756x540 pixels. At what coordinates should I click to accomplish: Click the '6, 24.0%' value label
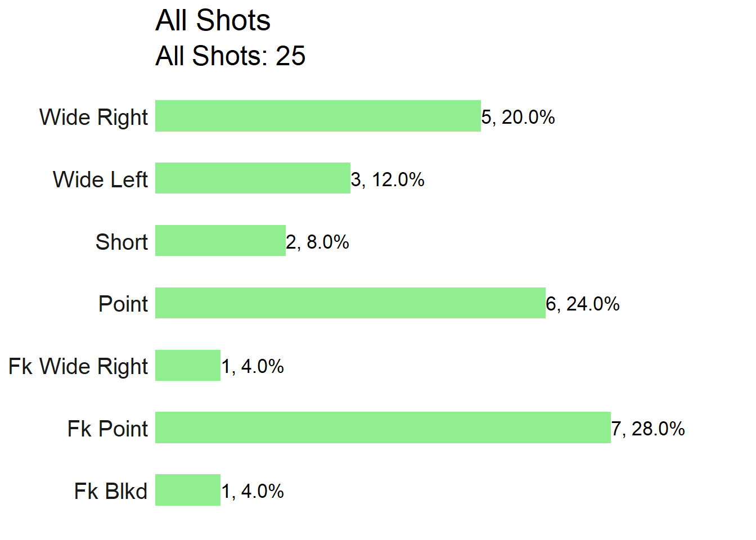(x=583, y=304)
